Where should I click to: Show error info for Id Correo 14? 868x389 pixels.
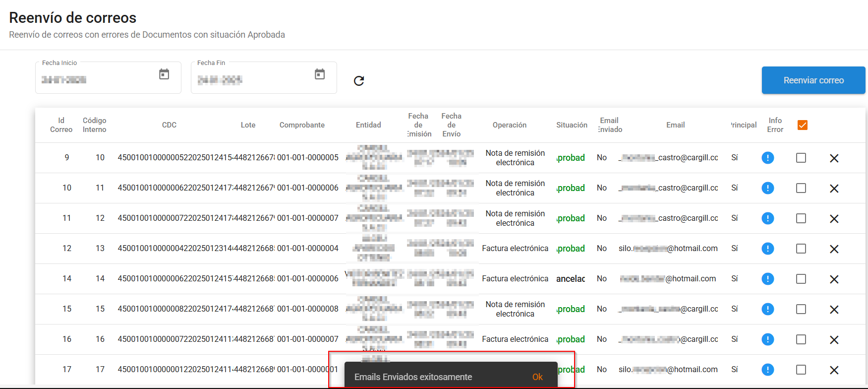tap(767, 279)
